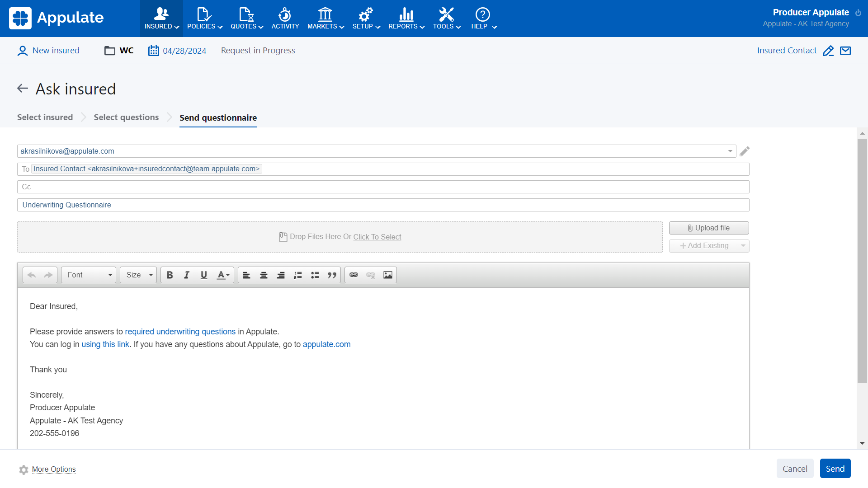
Task: Switch to Select questions step
Action: 126,117
